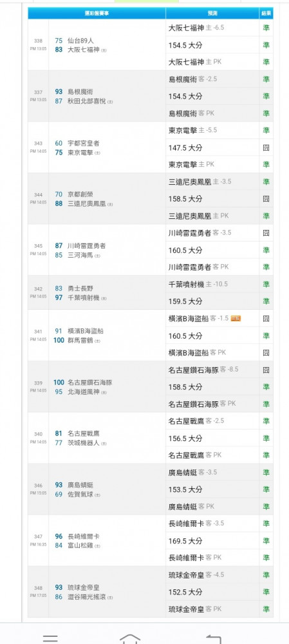The height and width of the screenshot is (644, 289).
Task: Select the 結果 column header
Action: click(266, 13)
